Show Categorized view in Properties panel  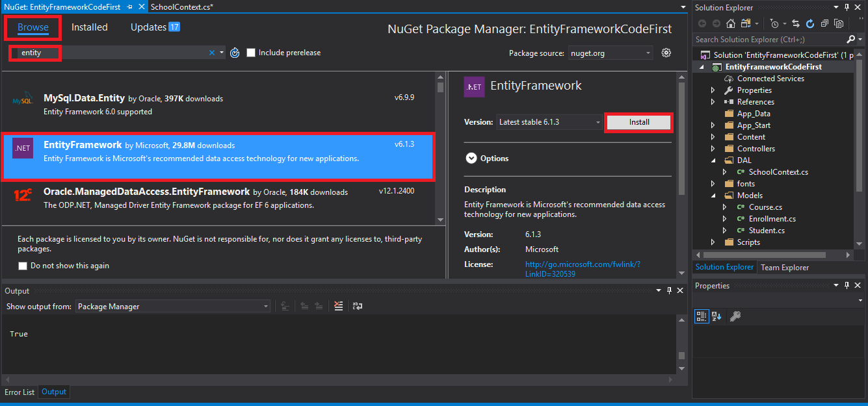[702, 316]
